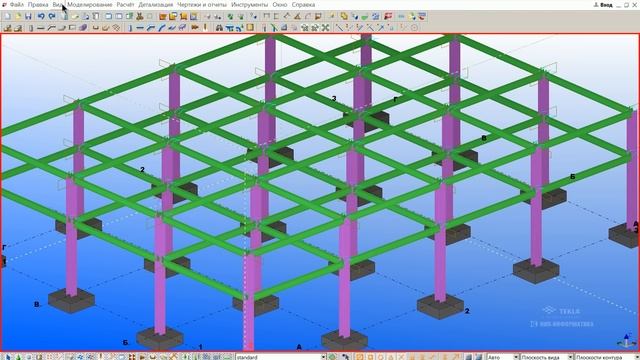Screen dimensions: 640x360
Task: Open the Чертежи и отчеты menu
Action: click(202, 5)
